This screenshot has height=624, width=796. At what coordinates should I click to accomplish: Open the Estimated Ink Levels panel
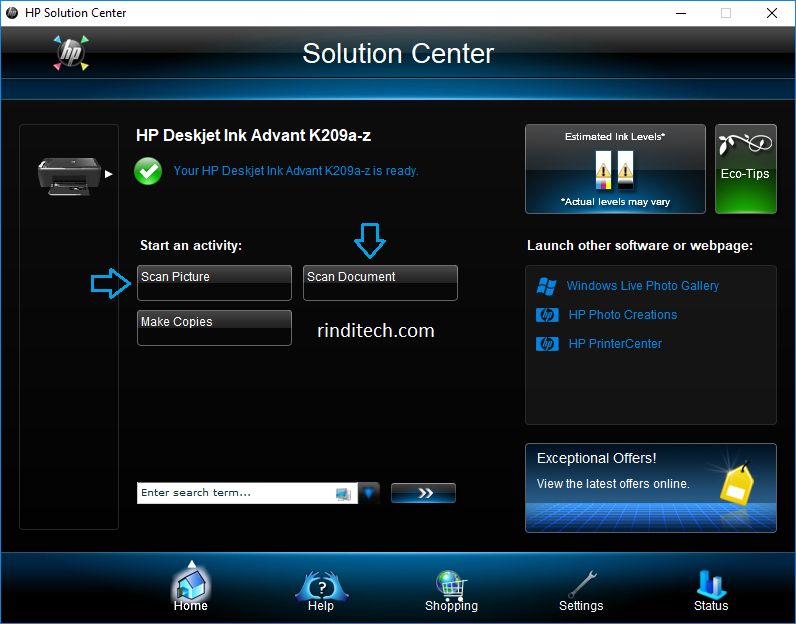point(615,169)
